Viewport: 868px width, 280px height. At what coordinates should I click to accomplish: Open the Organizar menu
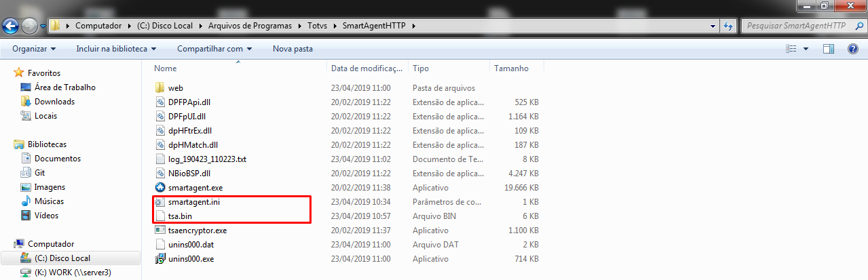pos(34,49)
